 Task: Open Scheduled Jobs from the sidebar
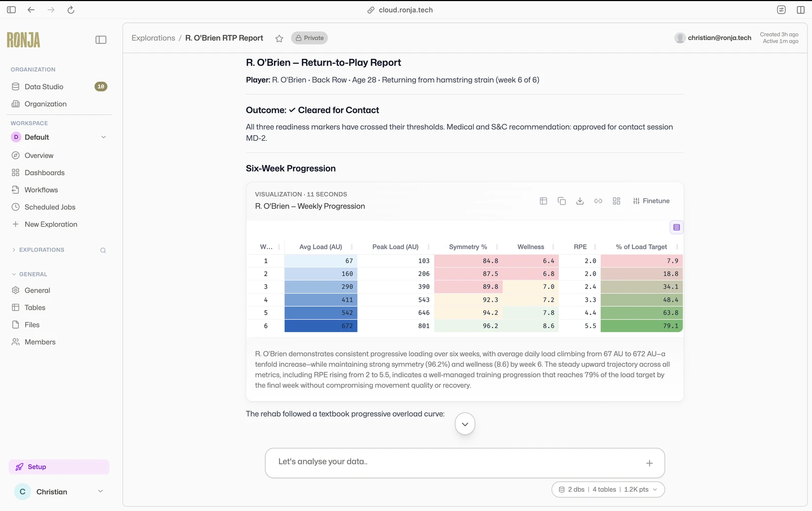[x=49, y=207]
